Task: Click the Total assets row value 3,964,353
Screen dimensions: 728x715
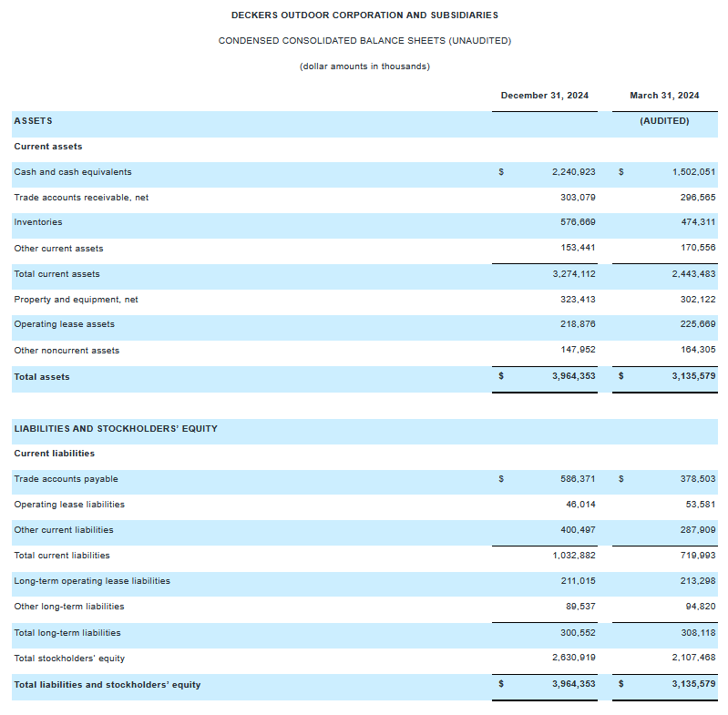Action: pos(573,376)
